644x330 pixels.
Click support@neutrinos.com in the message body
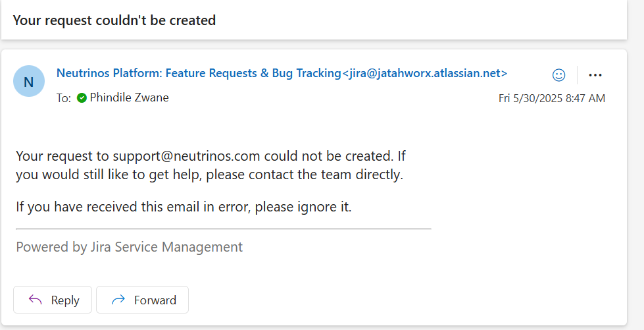coord(186,156)
